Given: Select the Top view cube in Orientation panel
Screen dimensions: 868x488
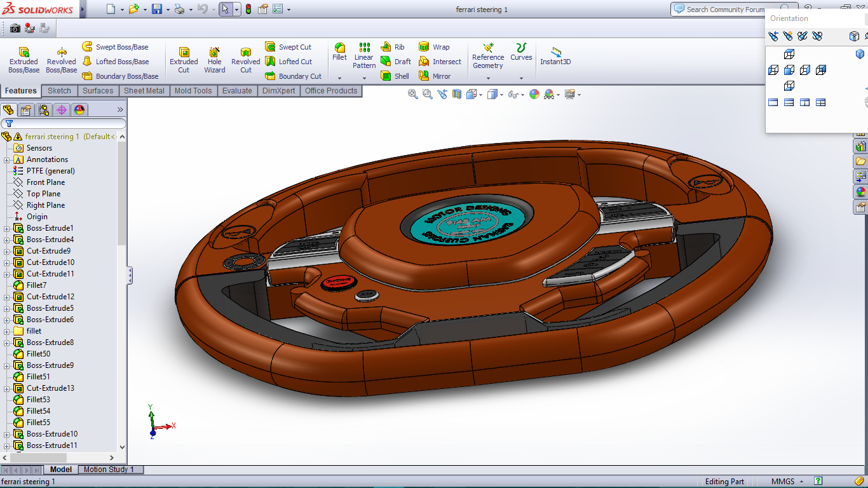Looking at the screenshot, I should coord(789,54).
